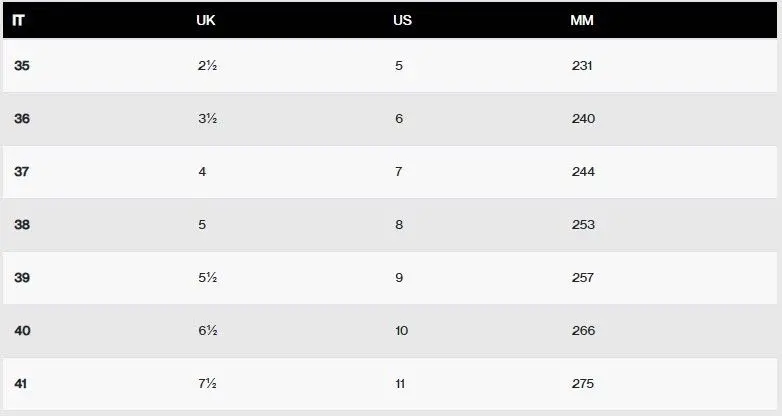Viewport: 782px width, 416px height.
Task: Click the US column header
Action: [402, 20]
